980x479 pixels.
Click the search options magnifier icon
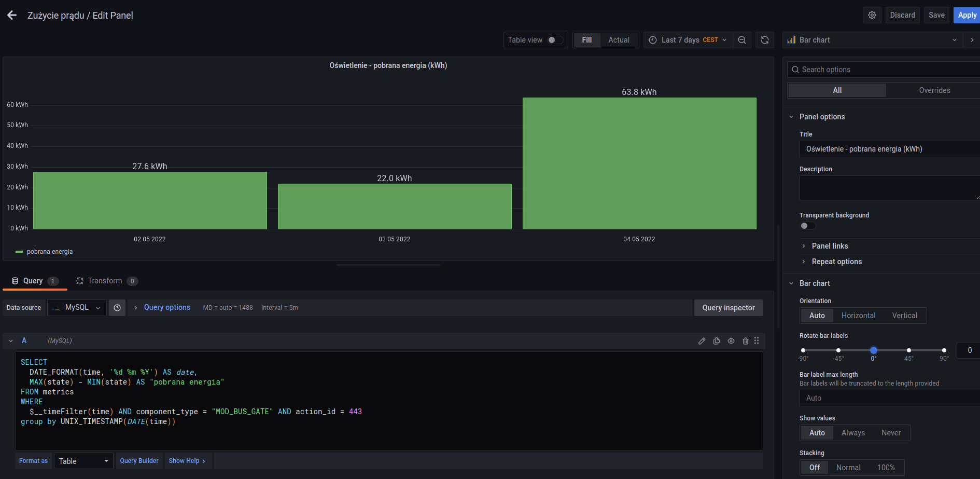tap(795, 70)
